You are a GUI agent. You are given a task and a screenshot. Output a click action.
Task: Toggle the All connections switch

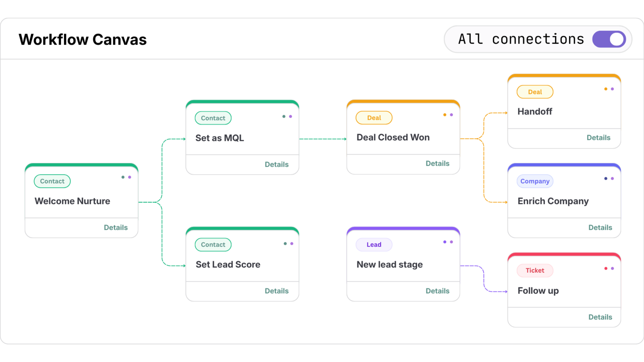click(x=609, y=39)
